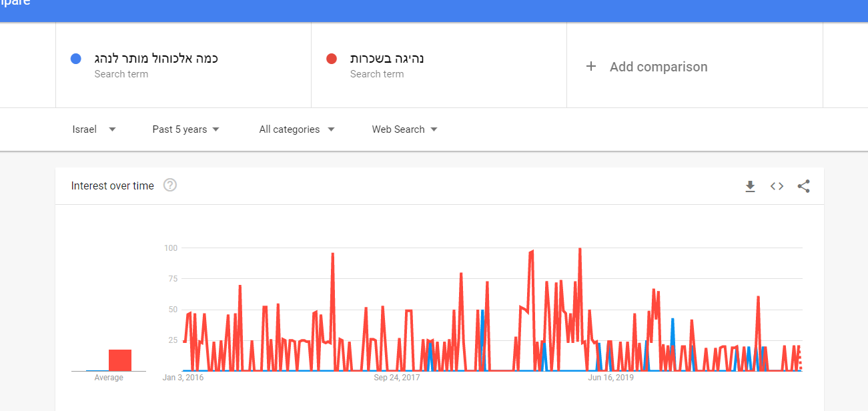Click the red dot of the second term
This screenshot has width=868, height=411.
click(x=332, y=59)
